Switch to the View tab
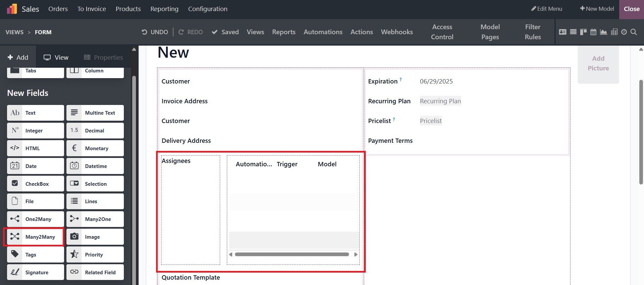 point(56,57)
